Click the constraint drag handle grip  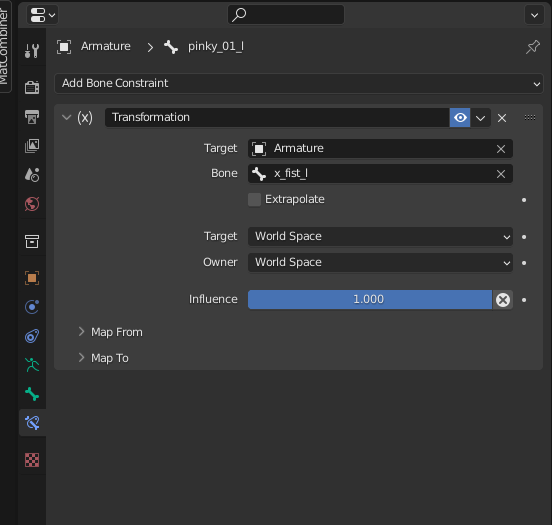[530, 118]
